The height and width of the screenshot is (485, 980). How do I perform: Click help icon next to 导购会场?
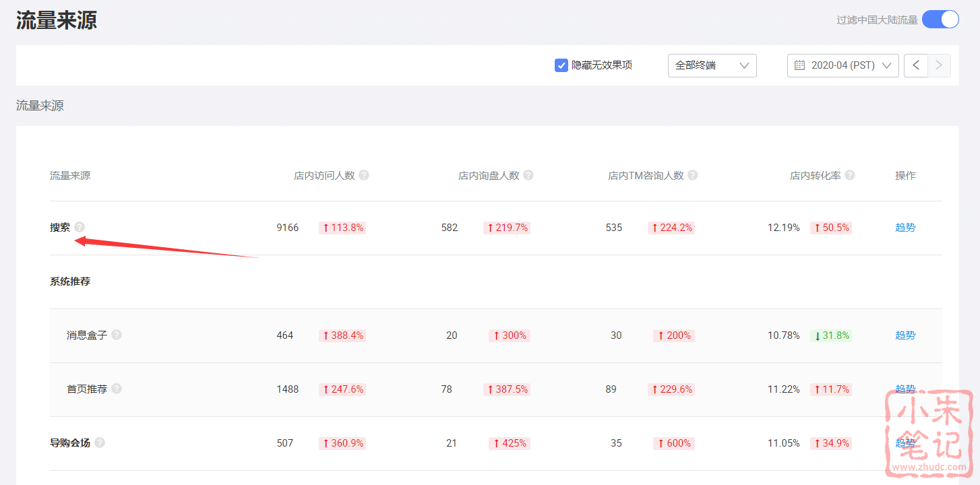point(100,443)
